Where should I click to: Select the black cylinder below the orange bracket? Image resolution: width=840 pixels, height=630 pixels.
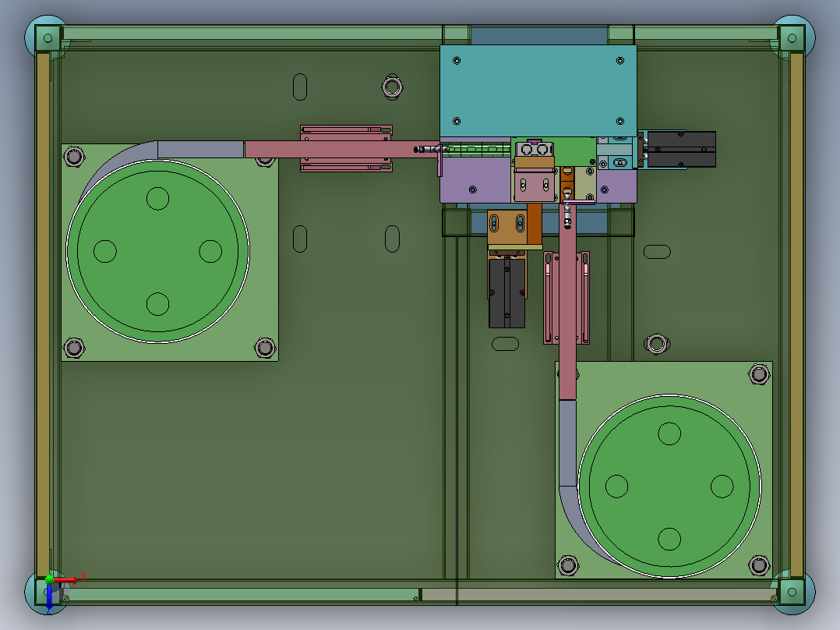[x=506, y=292]
